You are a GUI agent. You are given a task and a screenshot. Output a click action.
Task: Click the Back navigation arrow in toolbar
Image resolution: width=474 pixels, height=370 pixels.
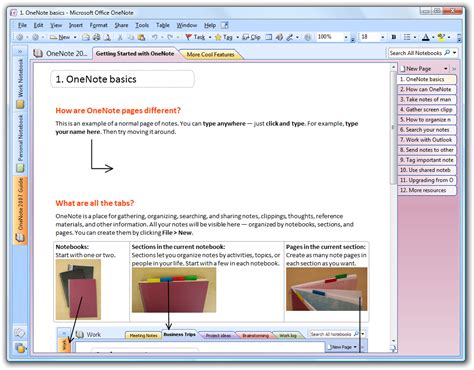(20, 37)
